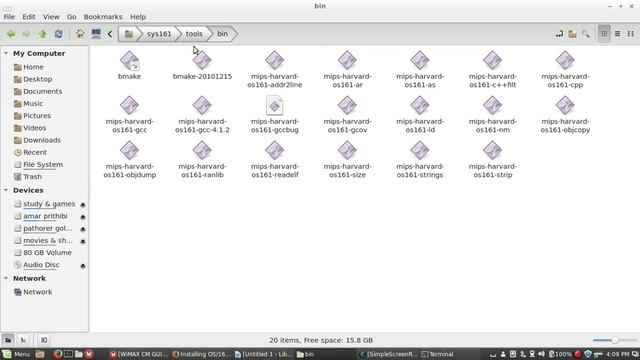The width and height of the screenshot is (640, 360).
Task: Reload the current folder view
Action: 58,34
